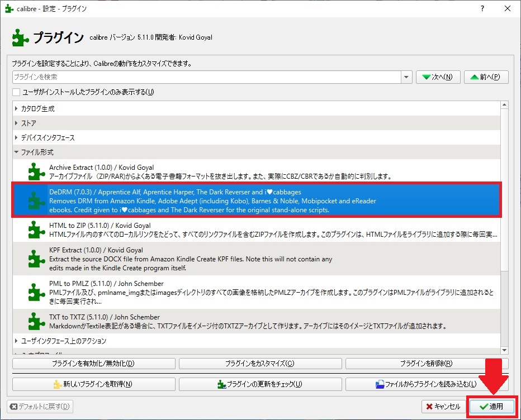Expand the デバイスインタフェース category
This screenshot has width=521, height=420.
(16, 137)
